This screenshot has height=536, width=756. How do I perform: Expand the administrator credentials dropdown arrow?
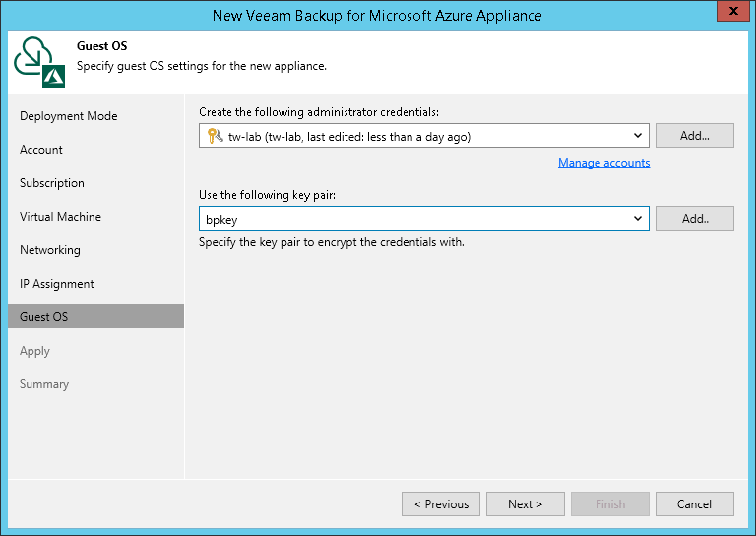pos(638,136)
